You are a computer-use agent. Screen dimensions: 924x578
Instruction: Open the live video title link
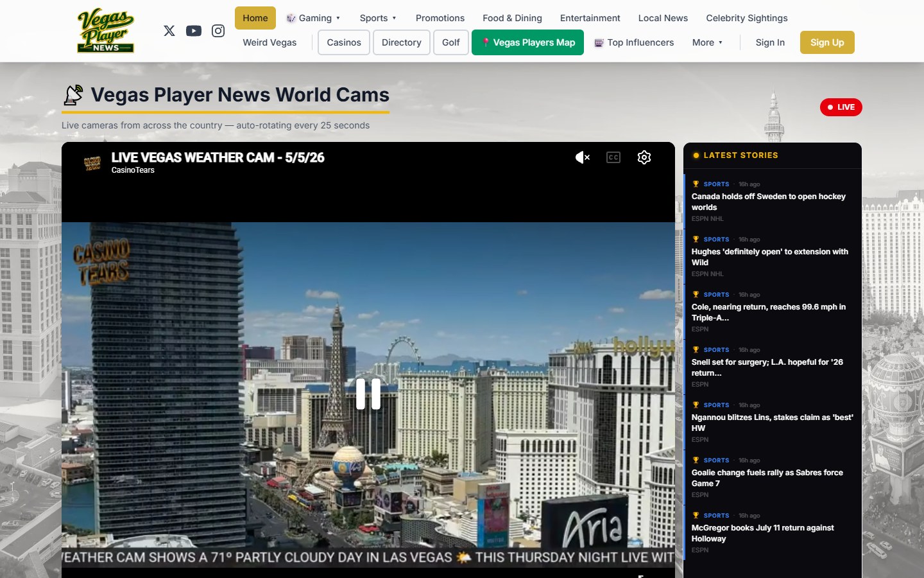[x=218, y=157]
